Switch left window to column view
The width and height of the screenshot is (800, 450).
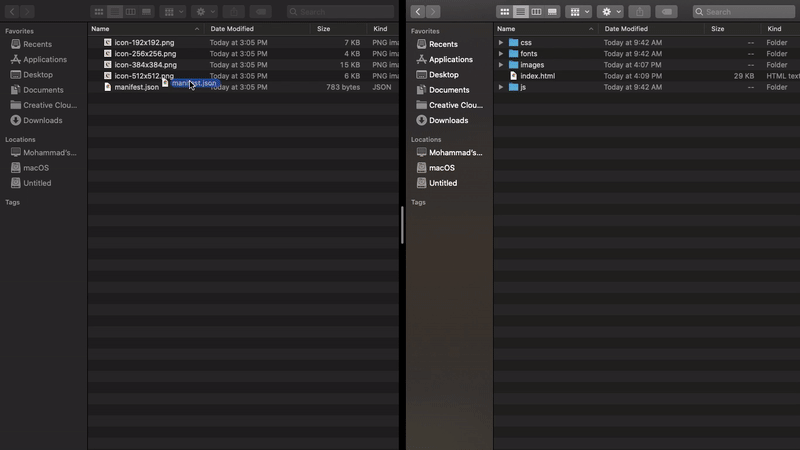coord(131,12)
